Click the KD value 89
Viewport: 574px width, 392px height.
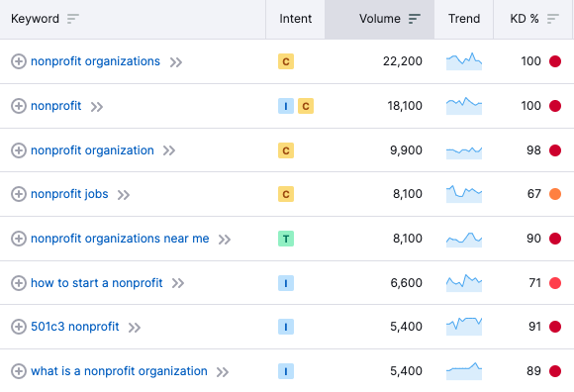click(x=533, y=371)
